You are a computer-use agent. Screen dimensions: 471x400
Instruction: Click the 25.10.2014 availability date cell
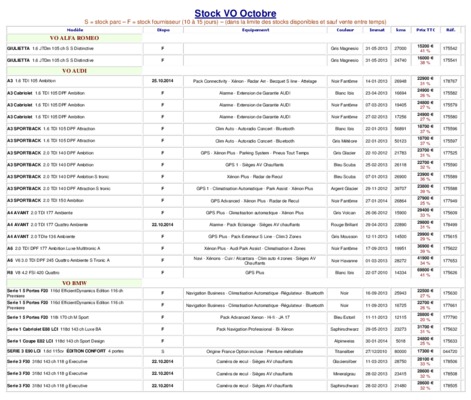[163, 81]
